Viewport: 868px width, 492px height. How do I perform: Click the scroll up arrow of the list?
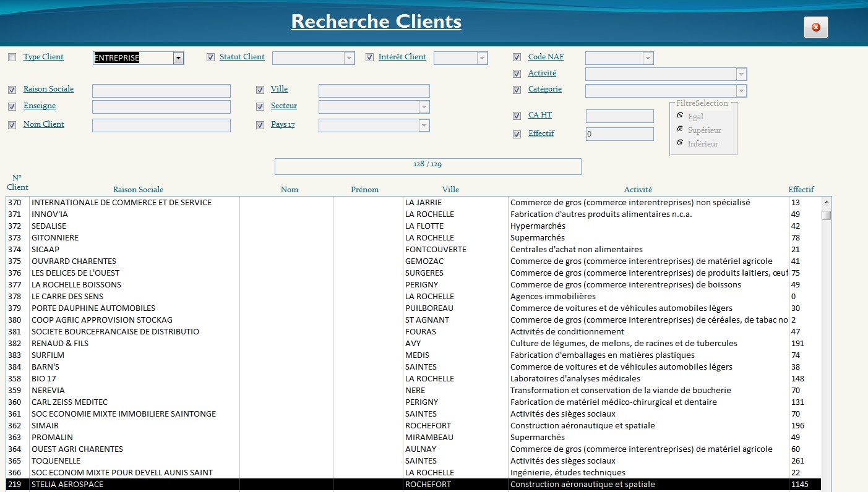click(827, 202)
